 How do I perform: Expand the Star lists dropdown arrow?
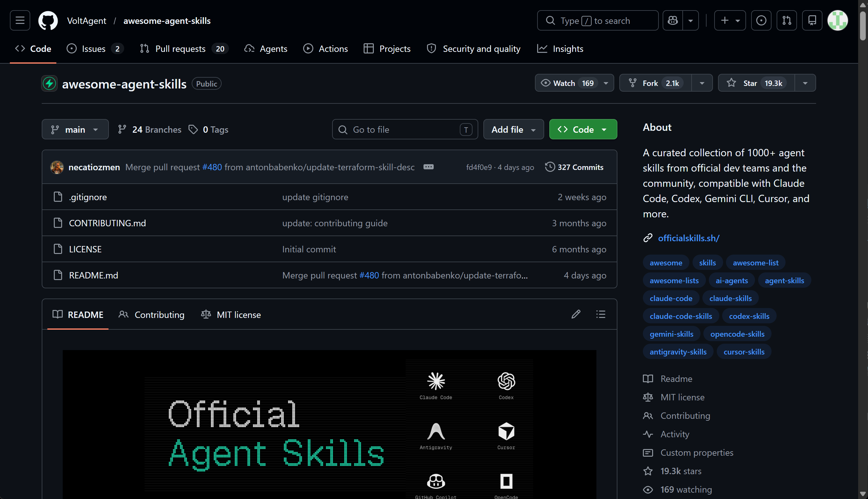(805, 83)
